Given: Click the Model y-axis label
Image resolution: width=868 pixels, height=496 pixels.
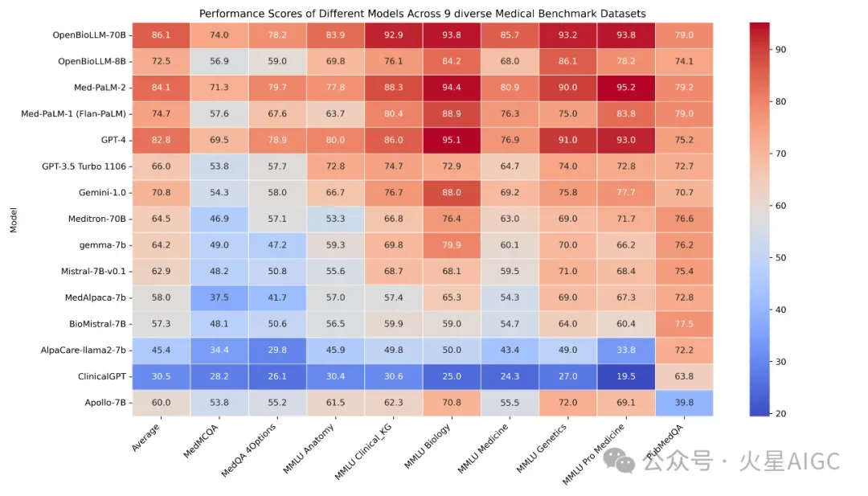Looking at the screenshot, I should [14, 219].
